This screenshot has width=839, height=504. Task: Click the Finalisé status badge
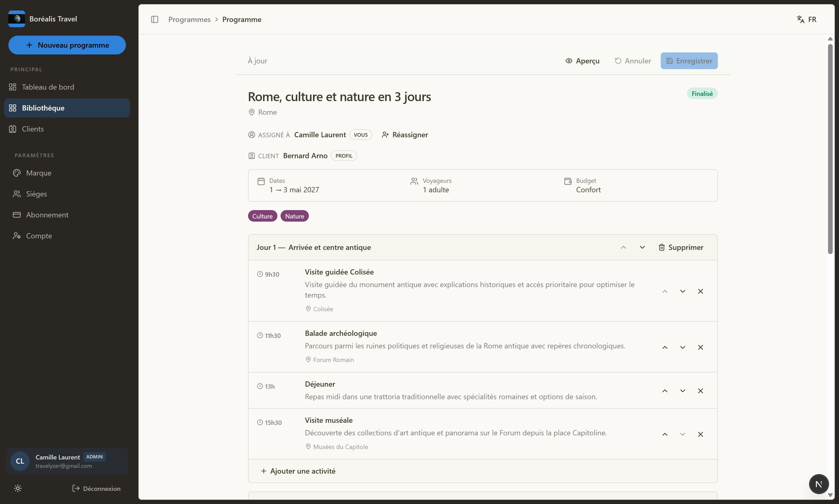click(x=702, y=94)
